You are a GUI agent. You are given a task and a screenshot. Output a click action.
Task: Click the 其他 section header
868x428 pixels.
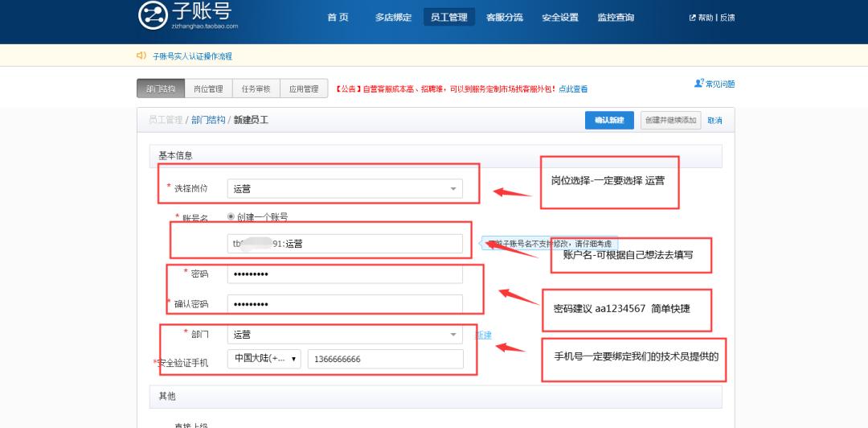click(x=436, y=397)
